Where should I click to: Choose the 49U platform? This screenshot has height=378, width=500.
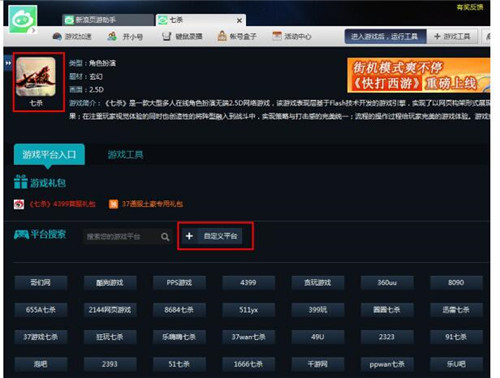coord(318,337)
